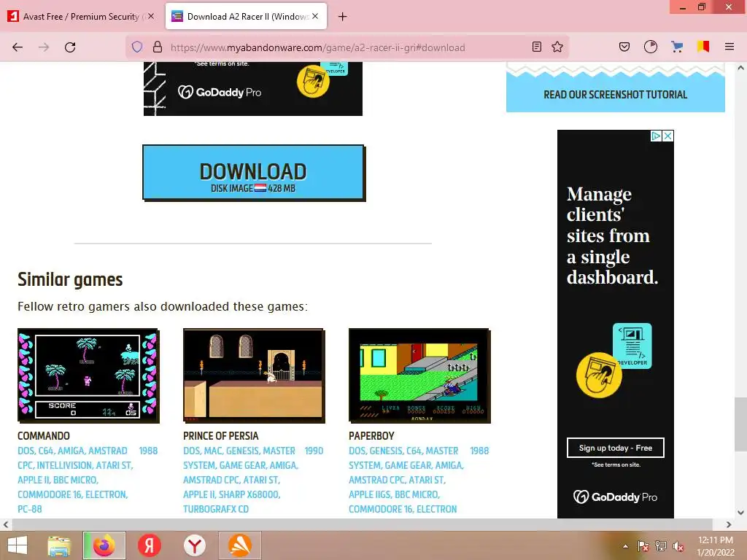Click the year 1988 beside Paperboy
Image resolution: width=747 pixels, height=560 pixels.
(480, 451)
